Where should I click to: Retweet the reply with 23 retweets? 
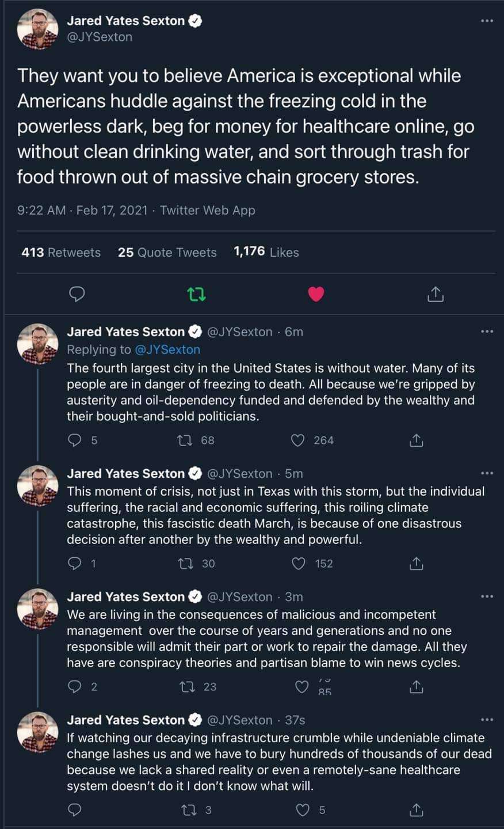(x=187, y=687)
